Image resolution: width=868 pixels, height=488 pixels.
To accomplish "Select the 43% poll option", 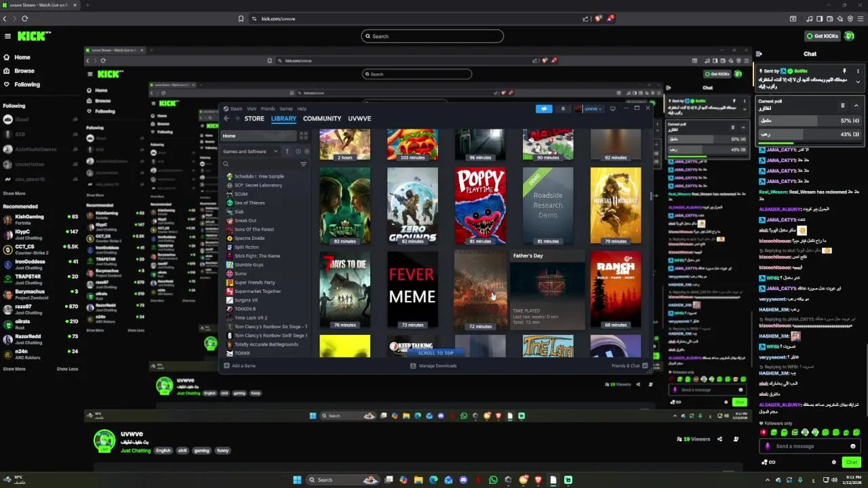I will tap(810, 134).
